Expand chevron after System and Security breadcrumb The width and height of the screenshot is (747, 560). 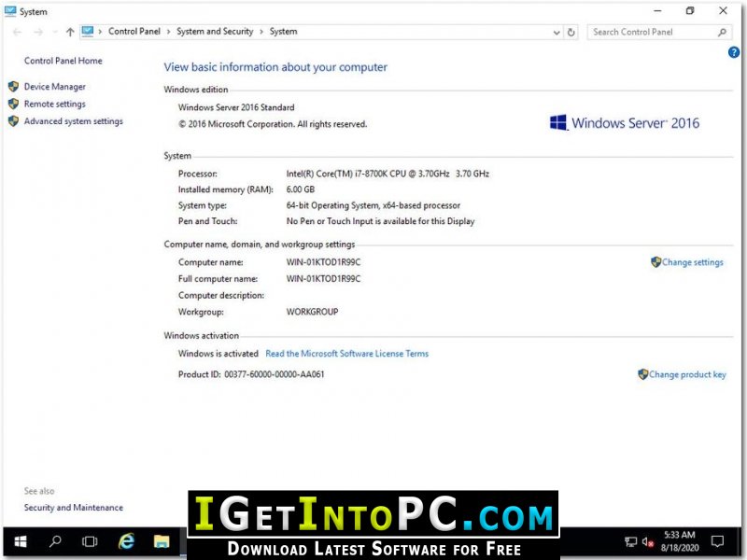point(261,32)
